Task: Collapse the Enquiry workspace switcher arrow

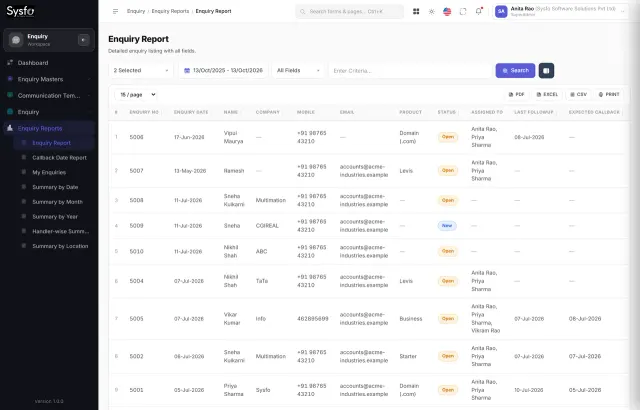Action: tap(83, 40)
